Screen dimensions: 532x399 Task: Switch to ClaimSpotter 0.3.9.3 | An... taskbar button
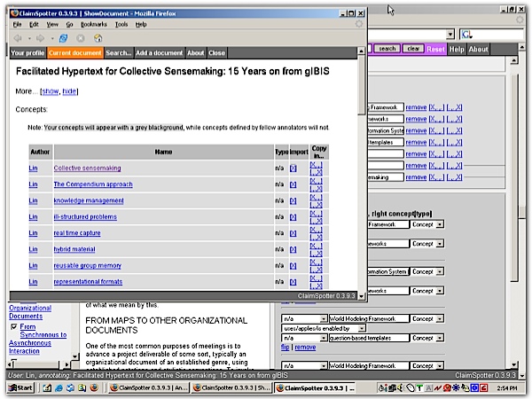coord(149,387)
